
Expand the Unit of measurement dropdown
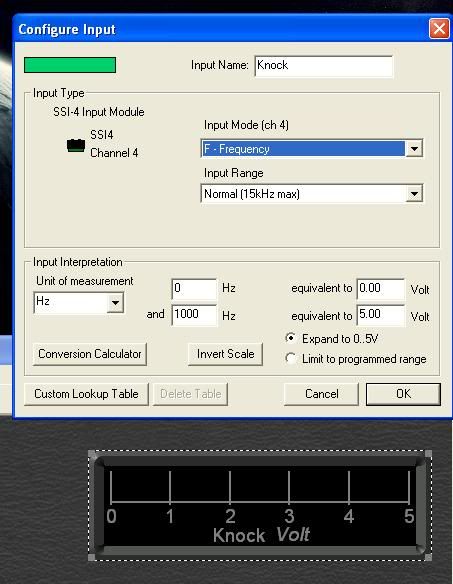[x=115, y=302]
